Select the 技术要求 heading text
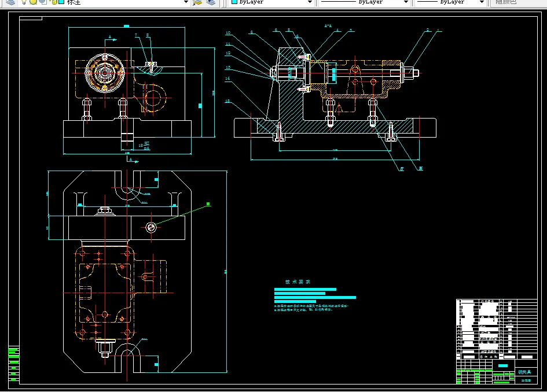The image size is (547, 392). tap(298, 282)
